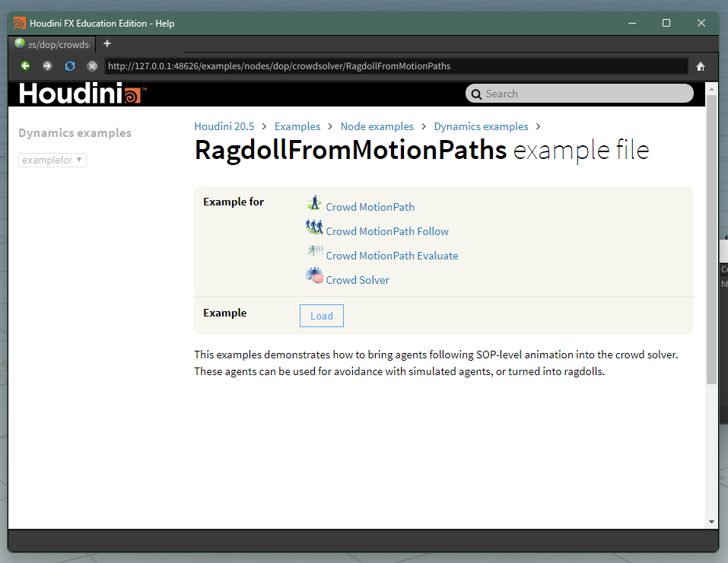
Task: Click the example description paragraph
Action: (x=436, y=363)
